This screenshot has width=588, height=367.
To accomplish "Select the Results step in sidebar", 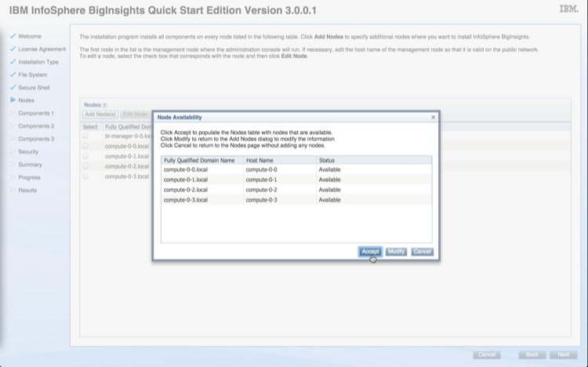I will tap(27, 191).
